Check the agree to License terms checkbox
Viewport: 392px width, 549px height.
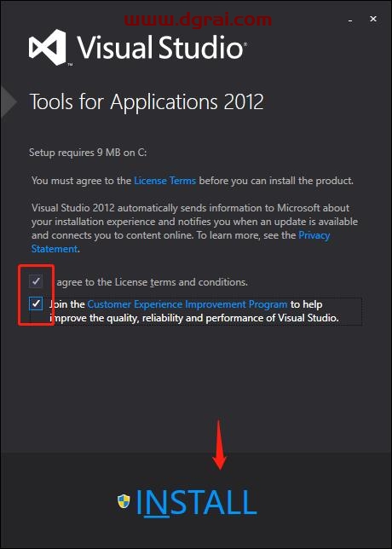tap(36, 280)
